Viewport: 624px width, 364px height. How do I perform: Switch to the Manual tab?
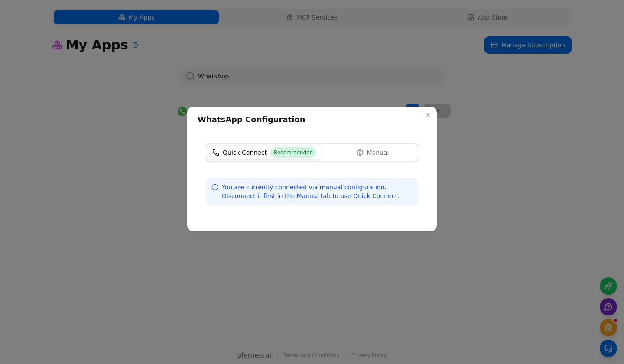373,153
